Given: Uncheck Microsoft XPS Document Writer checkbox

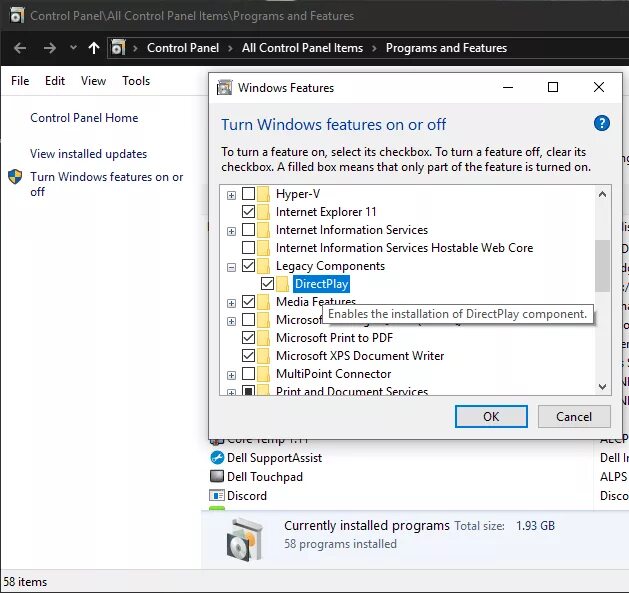Looking at the screenshot, I should pos(248,355).
